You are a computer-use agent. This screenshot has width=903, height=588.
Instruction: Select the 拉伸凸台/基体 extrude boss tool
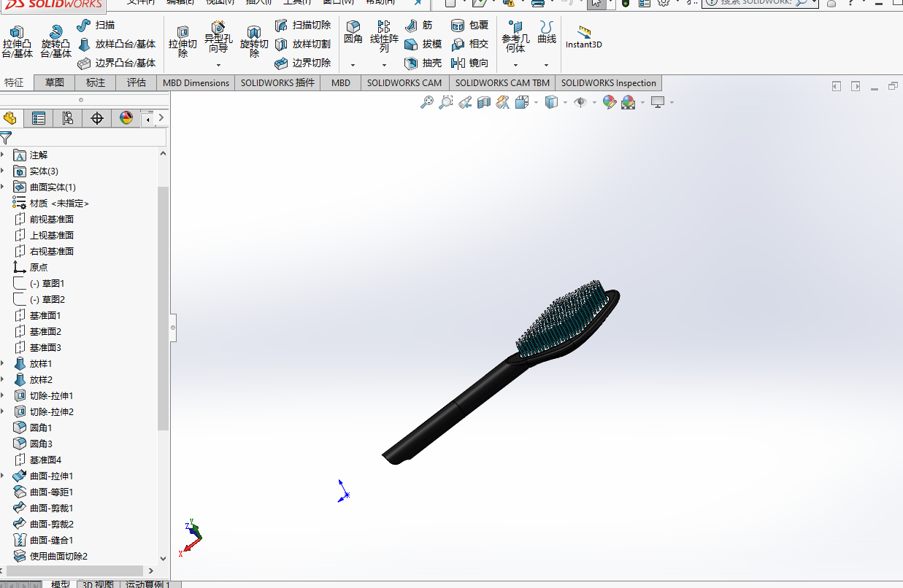click(x=18, y=42)
